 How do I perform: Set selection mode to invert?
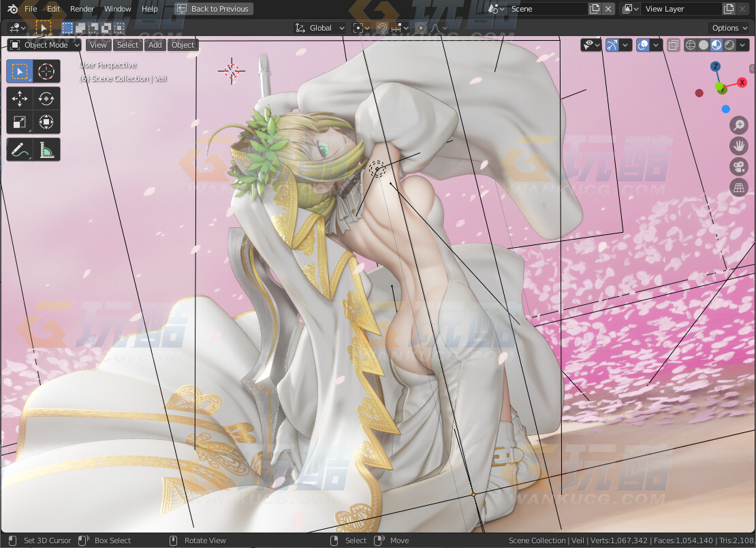point(106,28)
